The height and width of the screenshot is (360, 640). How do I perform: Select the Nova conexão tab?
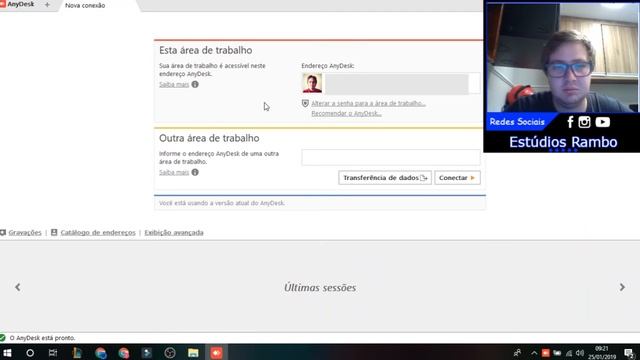coord(85,6)
